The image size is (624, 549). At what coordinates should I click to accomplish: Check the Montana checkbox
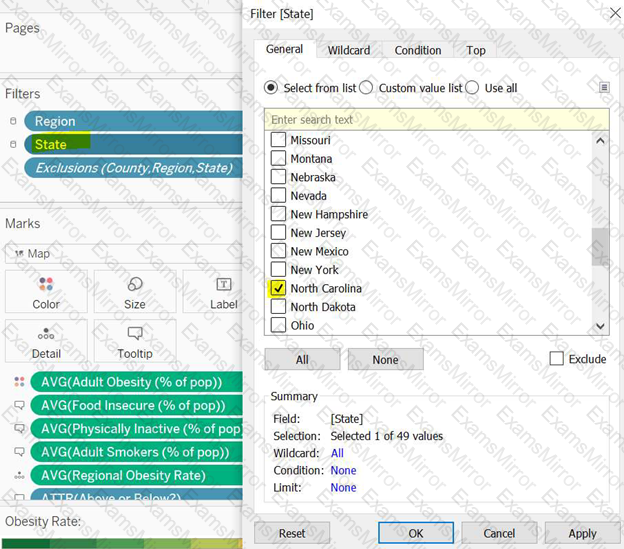(278, 158)
